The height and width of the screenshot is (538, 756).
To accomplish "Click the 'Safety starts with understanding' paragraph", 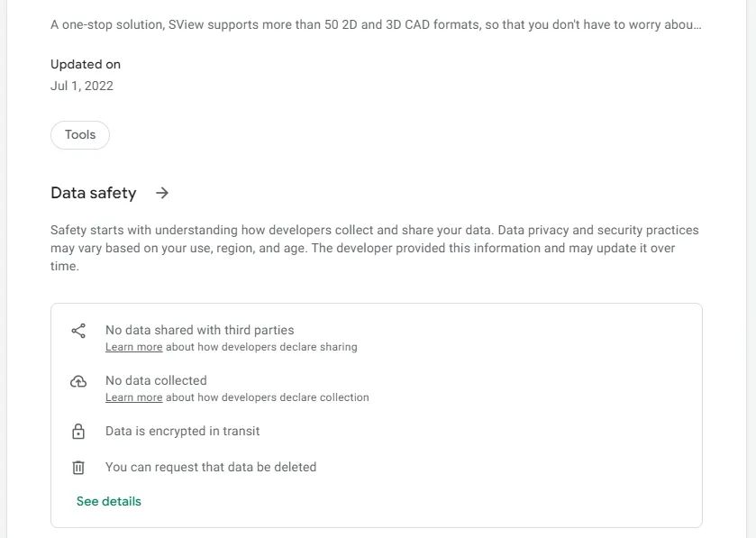I will tap(374, 248).
